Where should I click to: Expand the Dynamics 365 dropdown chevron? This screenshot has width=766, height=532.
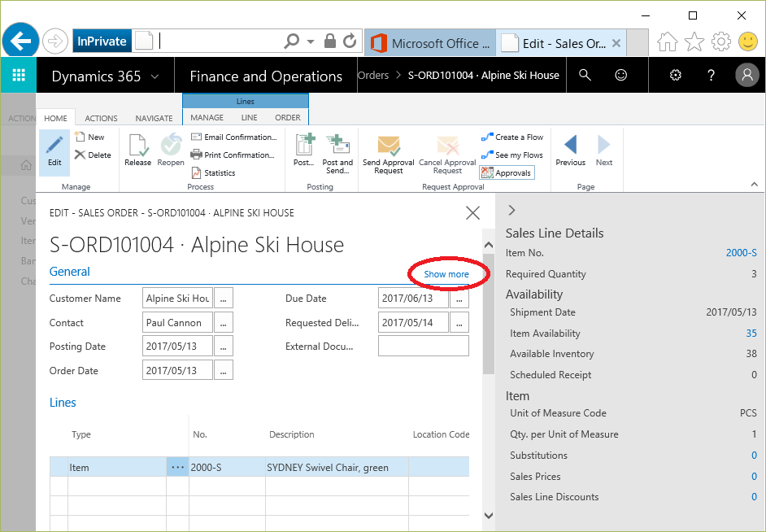[155, 76]
